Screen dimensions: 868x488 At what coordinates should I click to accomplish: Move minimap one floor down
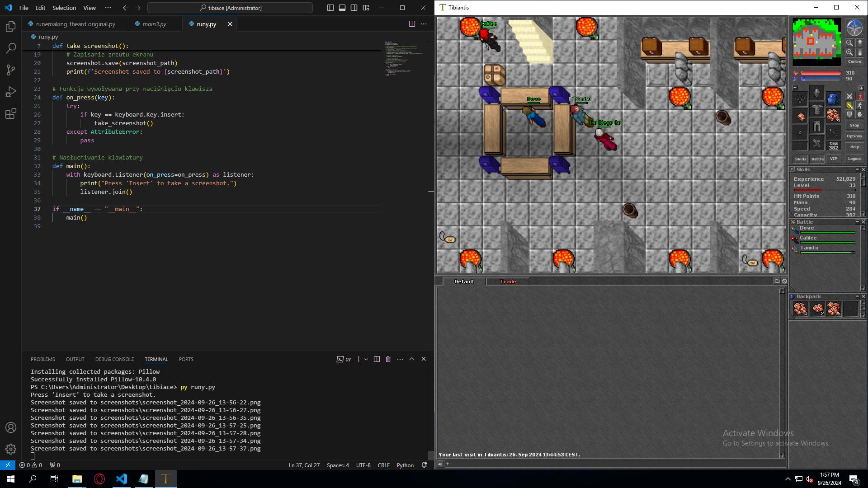(x=860, y=52)
